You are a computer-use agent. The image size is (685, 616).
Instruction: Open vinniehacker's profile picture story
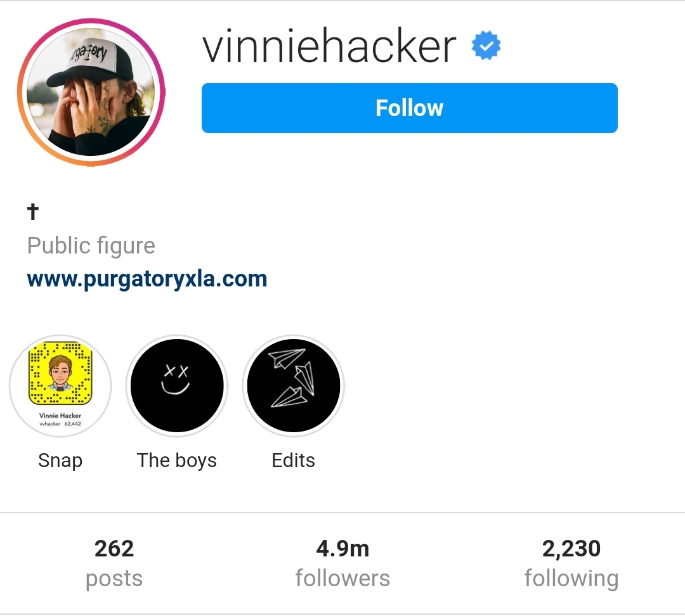91,92
